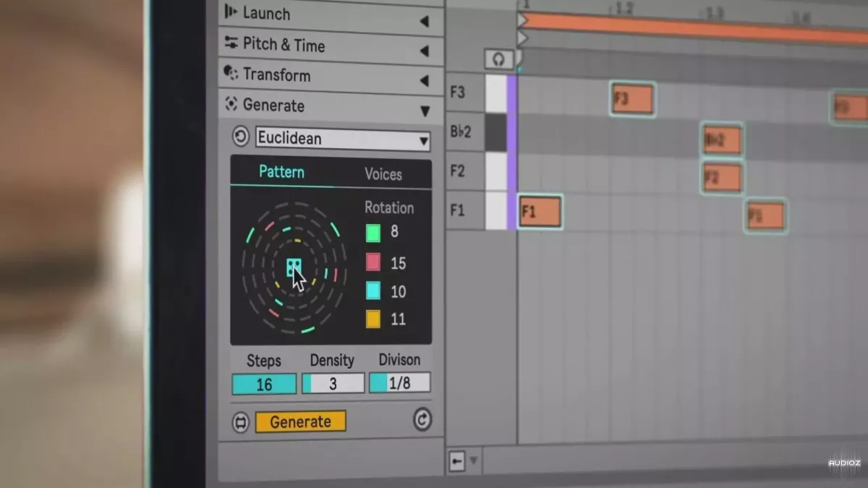Expand the Transform section arrow
The image size is (868, 488).
[424, 81]
